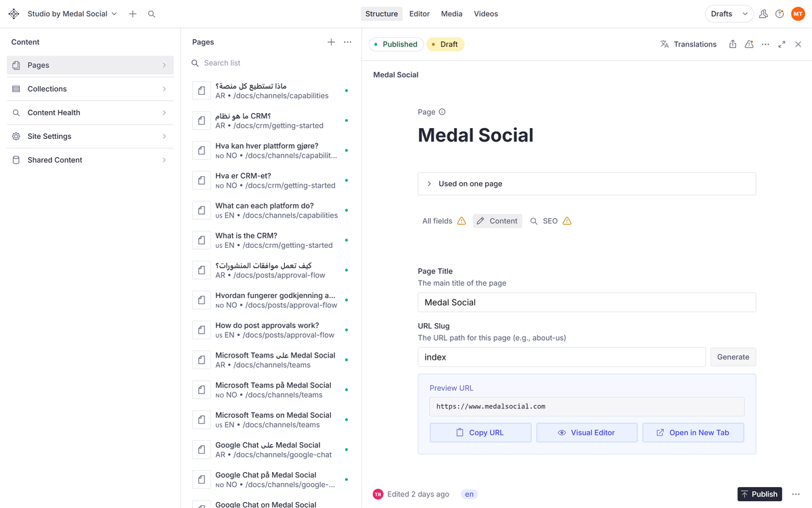812x508 pixels.
Task: Open the MT user avatar menu
Action: click(x=798, y=14)
